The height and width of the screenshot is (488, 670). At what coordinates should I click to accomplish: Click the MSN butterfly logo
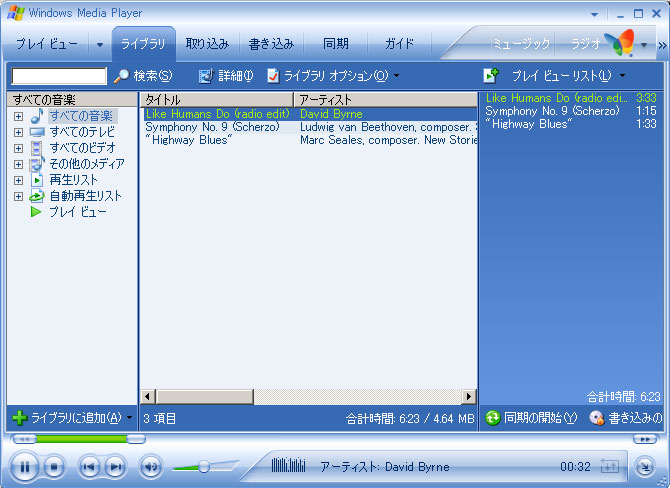coord(620,43)
